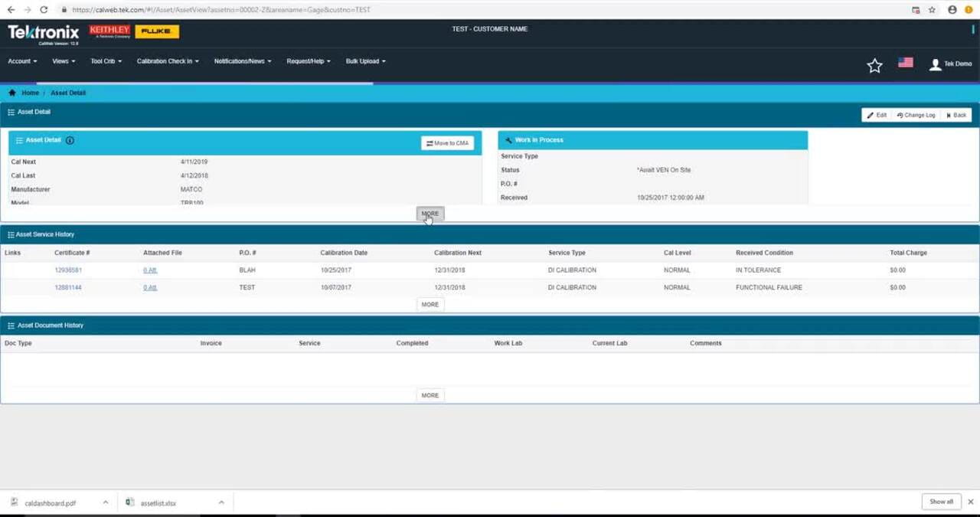This screenshot has width=980, height=517.
Task: Open the Calibration Check In dropdown
Action: pyautogui.click(x=168, y=61)
